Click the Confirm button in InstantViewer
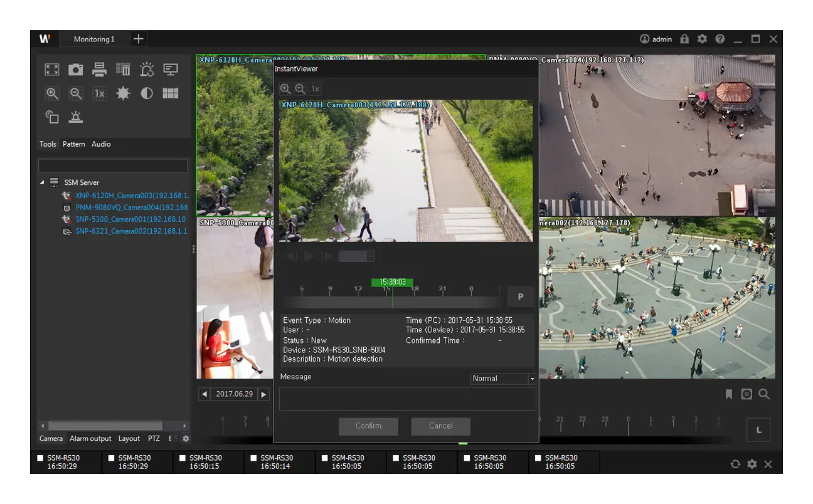This screenshot has height=504, width=813. 369,426
